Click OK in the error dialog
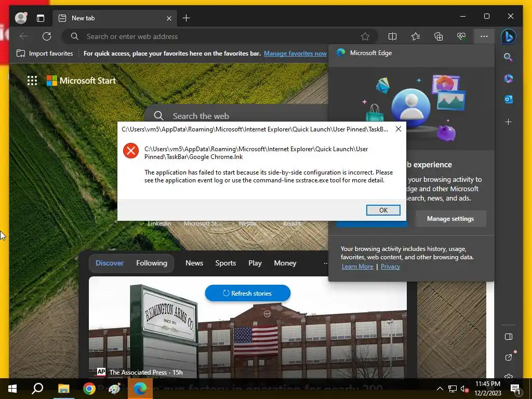The width and height of the screenshot is (532, 399). [383, 210]
